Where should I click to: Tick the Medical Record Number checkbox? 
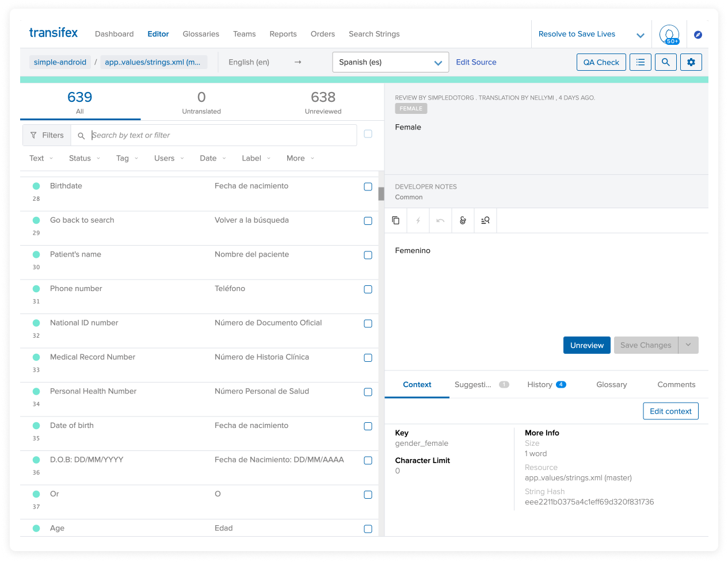coord(368,358)
